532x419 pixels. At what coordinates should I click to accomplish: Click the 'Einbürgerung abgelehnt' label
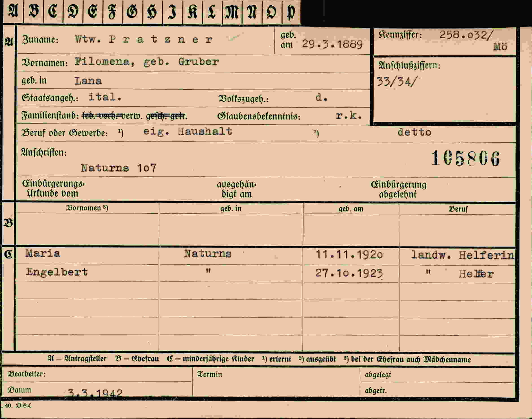[x=399, y=189]
